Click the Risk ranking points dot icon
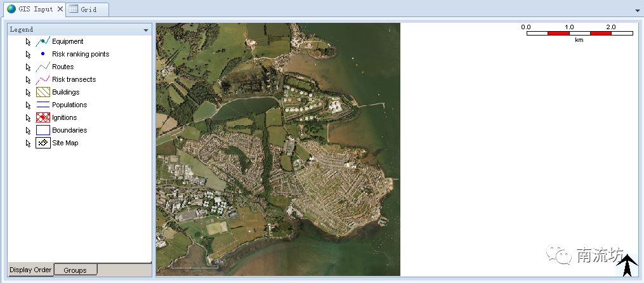 (x=43, y=54)
